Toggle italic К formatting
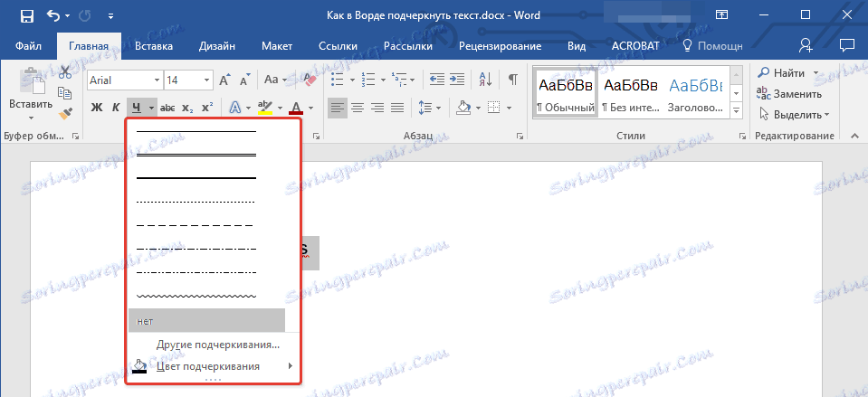Image resolution: width=868 pixels, height=397 pixels. pos(116,108)
